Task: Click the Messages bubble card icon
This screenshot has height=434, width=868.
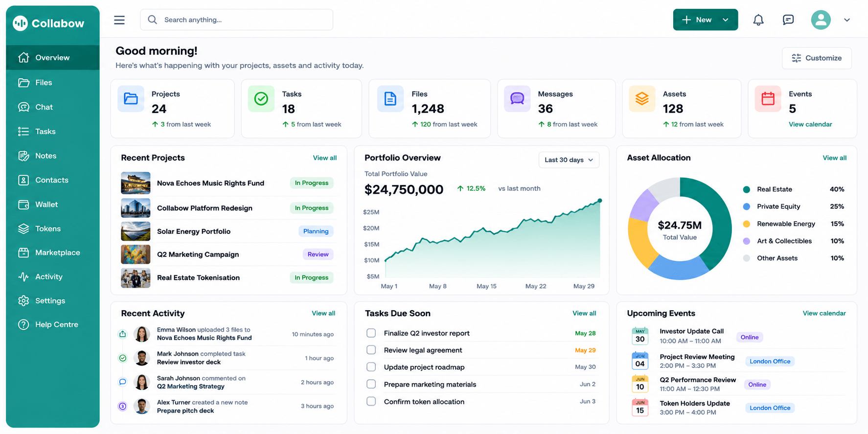Action: pos(517,98)
